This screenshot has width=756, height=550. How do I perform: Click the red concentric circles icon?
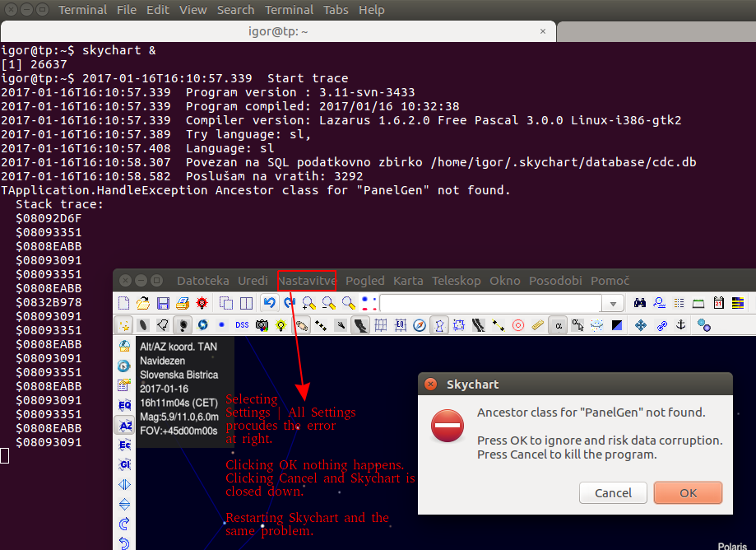coord(518,326)
